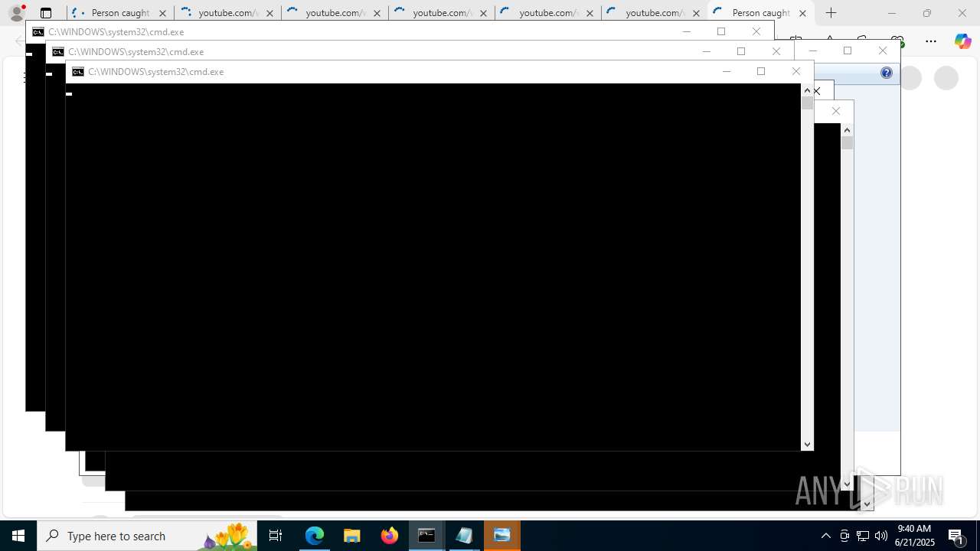The image size is (980, 551).
Task: Select the notepad-style taskbar icon
Action: pos(465,536)
